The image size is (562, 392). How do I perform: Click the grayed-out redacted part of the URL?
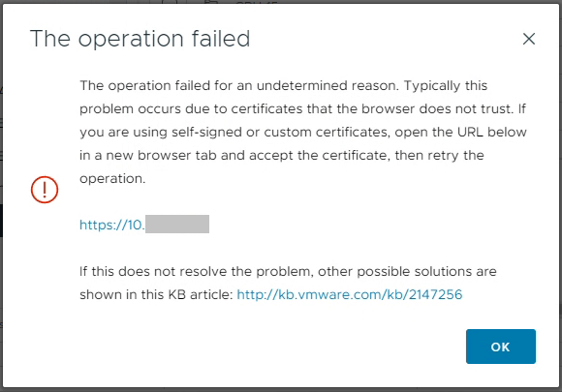pyautogui.click(x=177, y=225)
